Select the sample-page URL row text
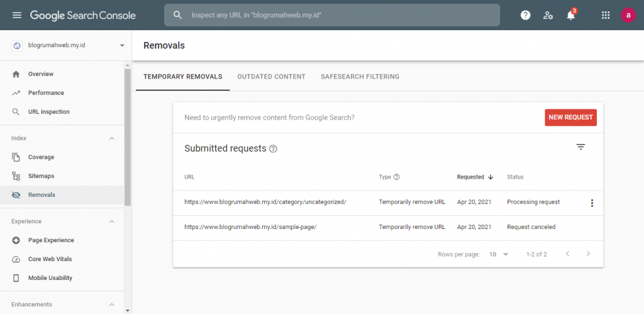The image size is (644, 314). 250,227
